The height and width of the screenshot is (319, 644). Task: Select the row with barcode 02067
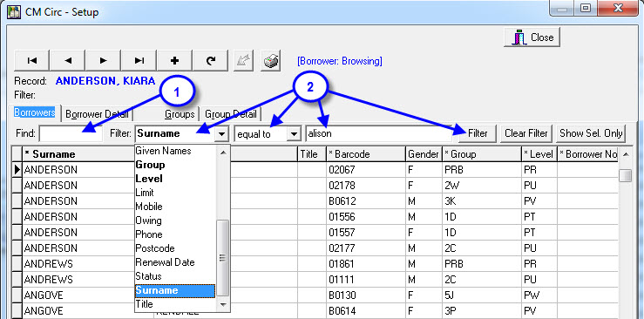(366, 170)
